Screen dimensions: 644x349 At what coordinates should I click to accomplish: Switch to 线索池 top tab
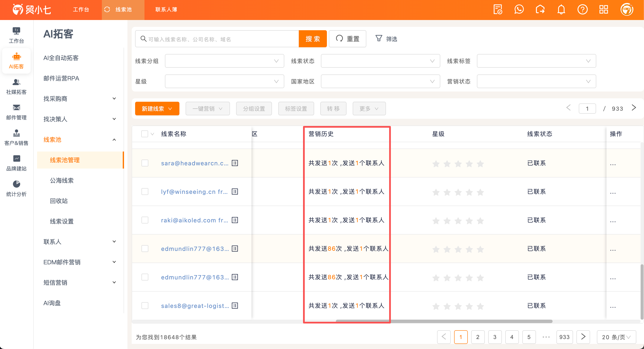point(123,10)
